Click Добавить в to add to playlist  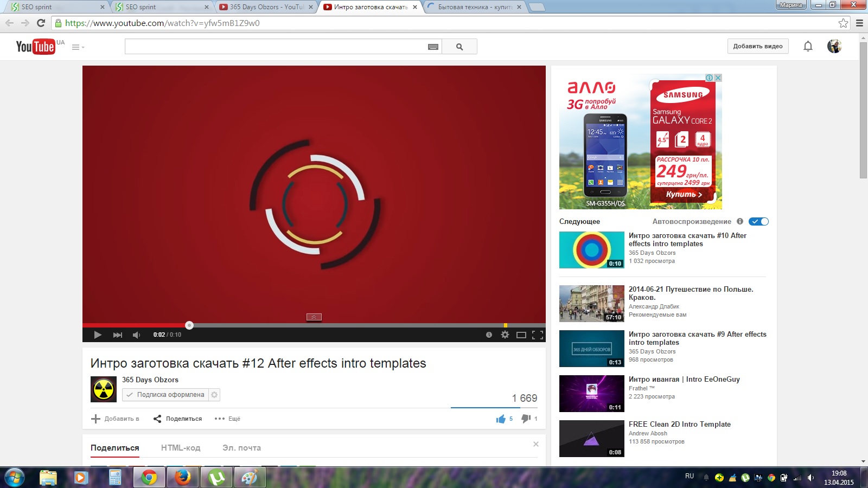pos(115,419)
